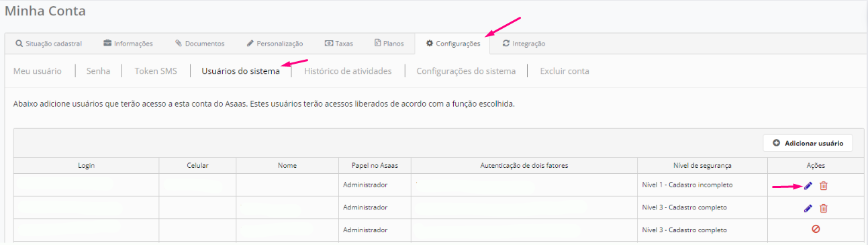View Histórico de atividades
The height and width of the screenshot is (245, 868).
pos(348,70)
